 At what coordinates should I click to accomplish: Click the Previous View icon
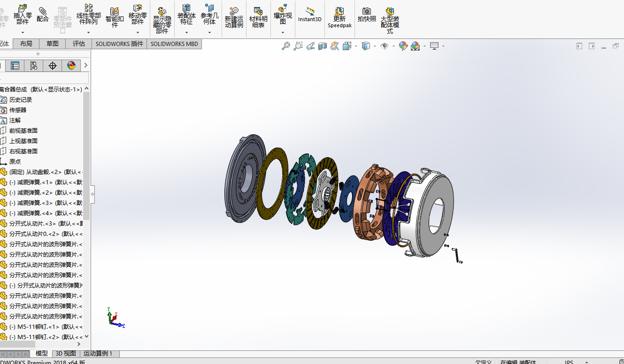pyautogui.click(x=310, y=46)
